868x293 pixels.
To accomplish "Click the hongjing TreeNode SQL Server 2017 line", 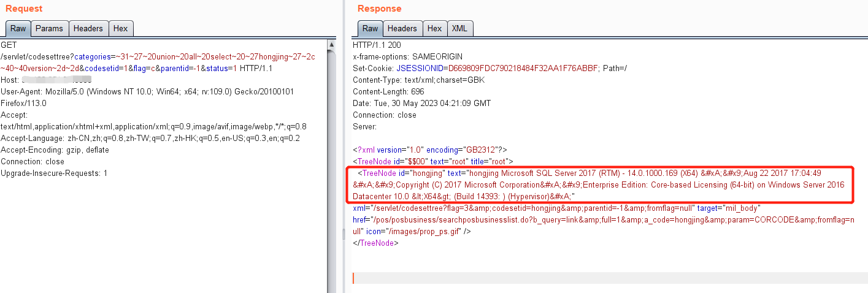I will point(589,173).
